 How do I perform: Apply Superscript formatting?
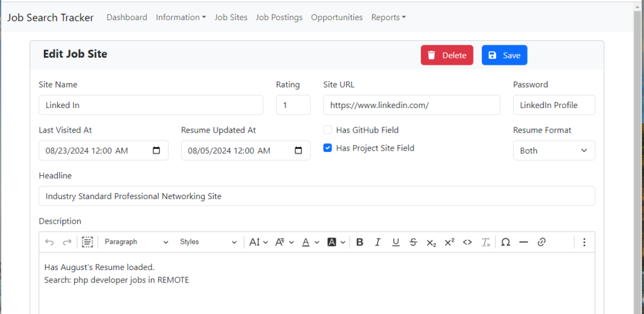point(449,242)
